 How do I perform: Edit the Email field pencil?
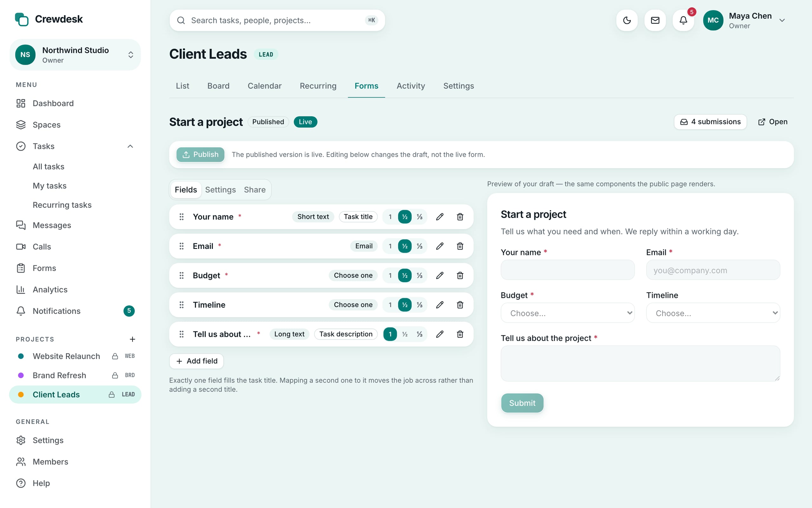click(x=440, y=246)
